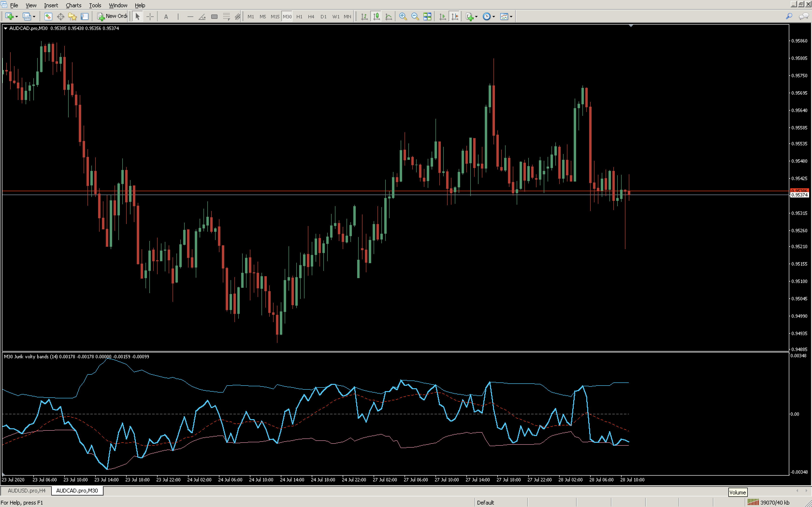Click the 0.95374 price label on axis
Image resolution: width=812 pixels, height=507 pixels.
click(800, 195)
